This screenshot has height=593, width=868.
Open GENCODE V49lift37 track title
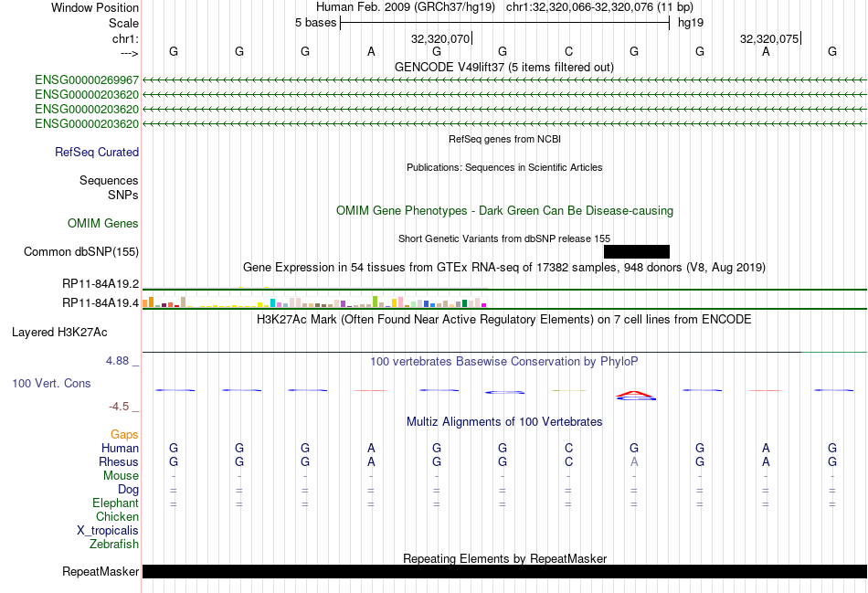[x=503, y=68]
